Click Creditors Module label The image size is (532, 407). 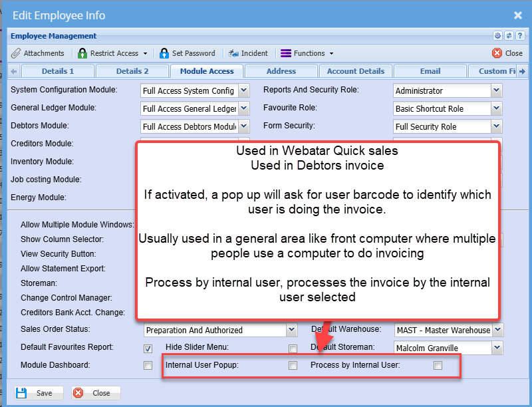tap(42, 144)
